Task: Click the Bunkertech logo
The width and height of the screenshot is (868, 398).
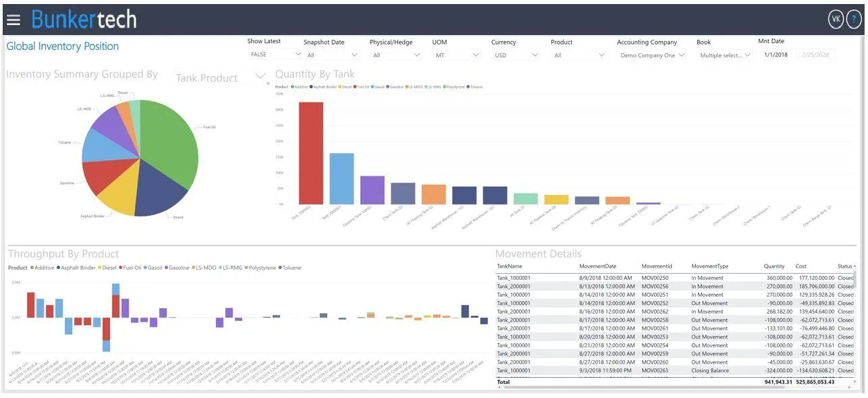Action: (84, 19)
